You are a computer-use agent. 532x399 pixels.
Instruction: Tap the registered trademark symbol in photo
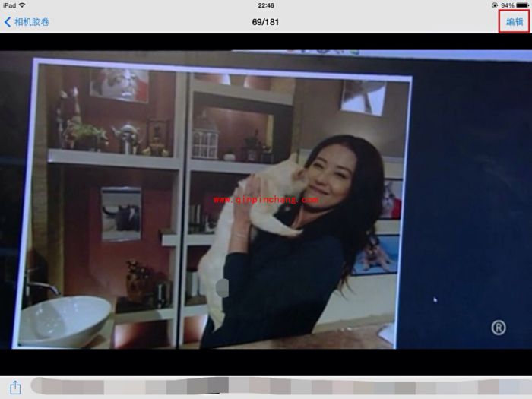click(x=499, y=328)
